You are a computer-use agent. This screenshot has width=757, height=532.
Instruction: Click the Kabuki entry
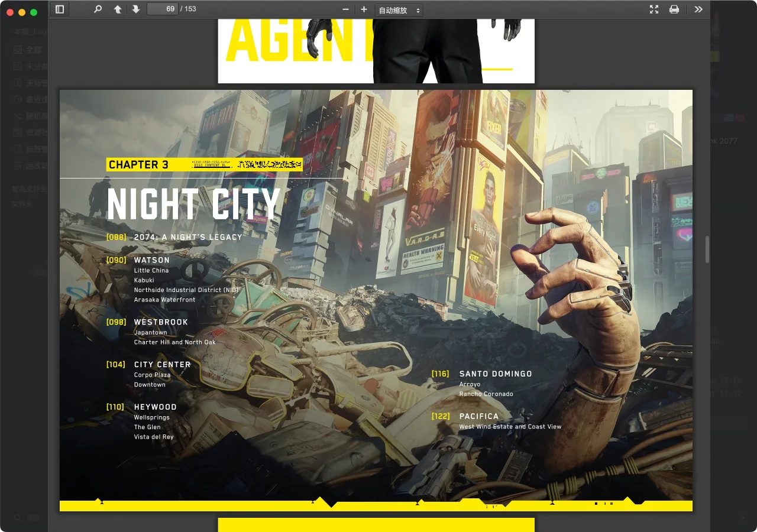tap(144, 280)
